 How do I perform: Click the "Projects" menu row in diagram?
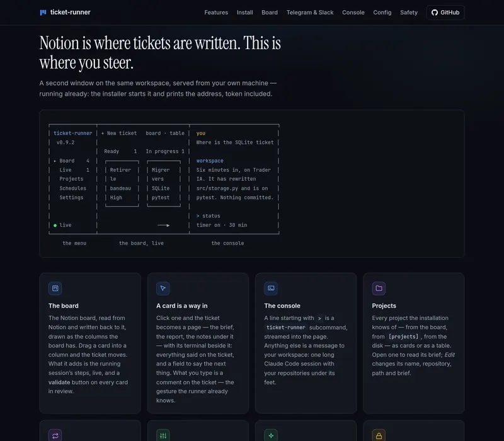tap(71, 179)
